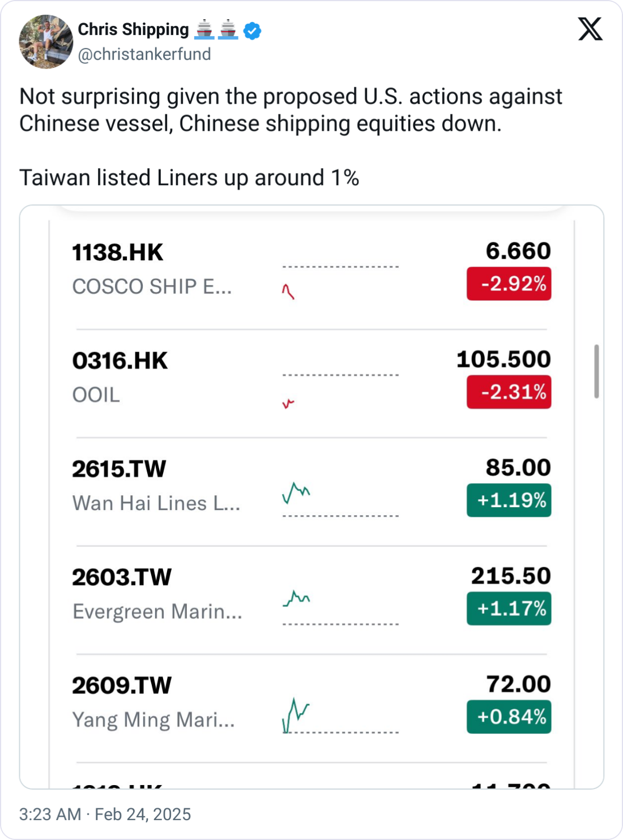This screenshot has width=623, height=840.
Task: Select the 2615.TW ticker symbol
Action: (119, 469)
